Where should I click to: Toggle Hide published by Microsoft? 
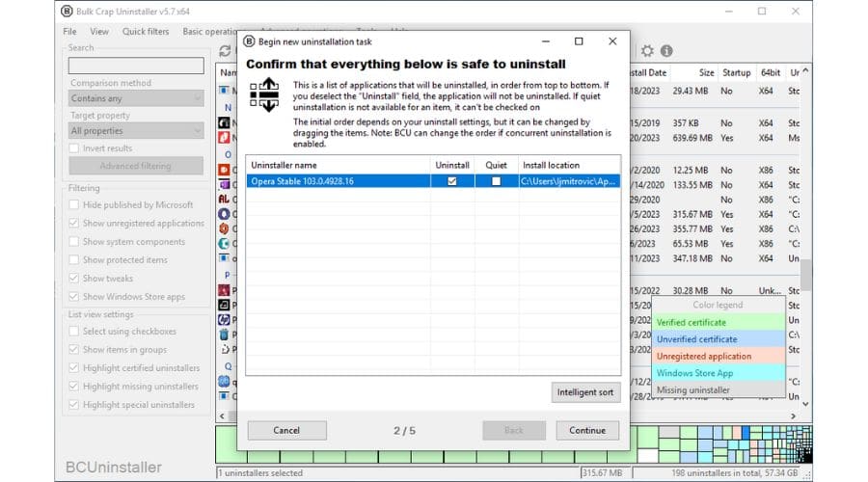[x=74, y=204]
